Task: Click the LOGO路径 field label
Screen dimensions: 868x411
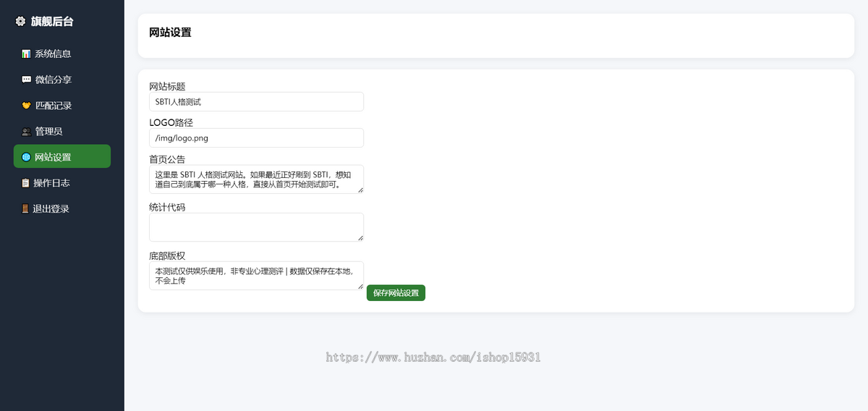Action: [x=171, y=122]
